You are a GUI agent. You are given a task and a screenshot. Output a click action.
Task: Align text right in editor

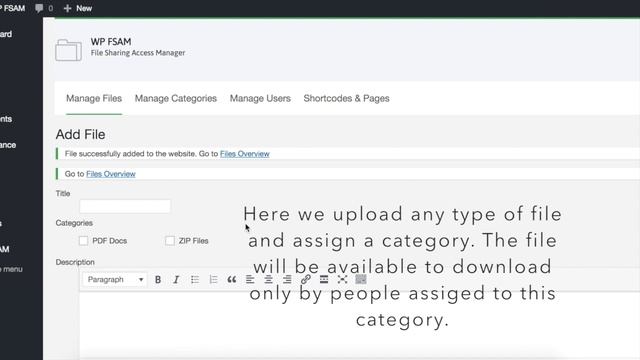coord(287,280)
